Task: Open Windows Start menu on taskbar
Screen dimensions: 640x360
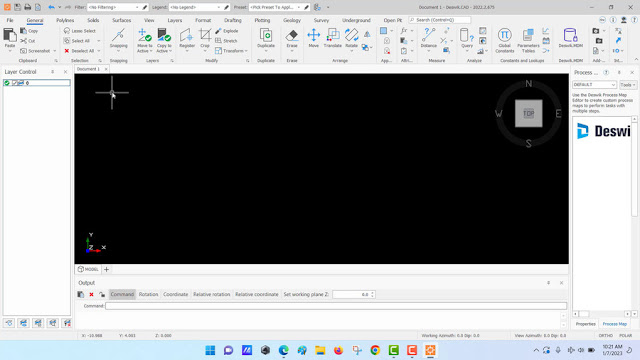Action: point(210,350)
